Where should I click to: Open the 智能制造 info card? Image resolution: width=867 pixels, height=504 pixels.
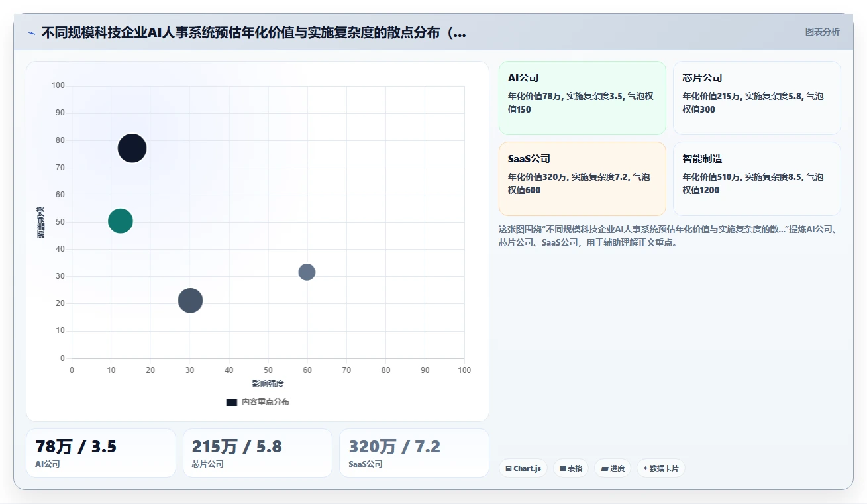(x=757, y=179)
